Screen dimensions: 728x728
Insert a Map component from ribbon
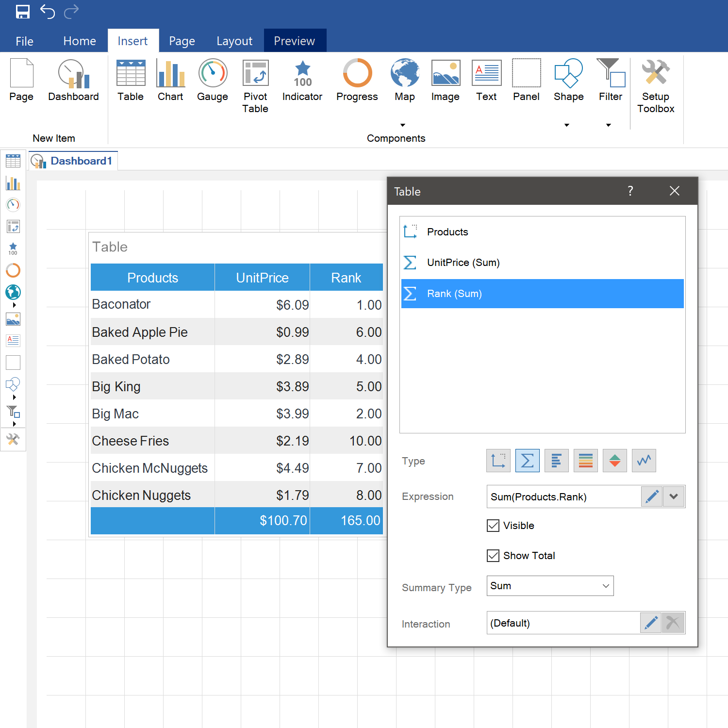click(x=405, y=80)
